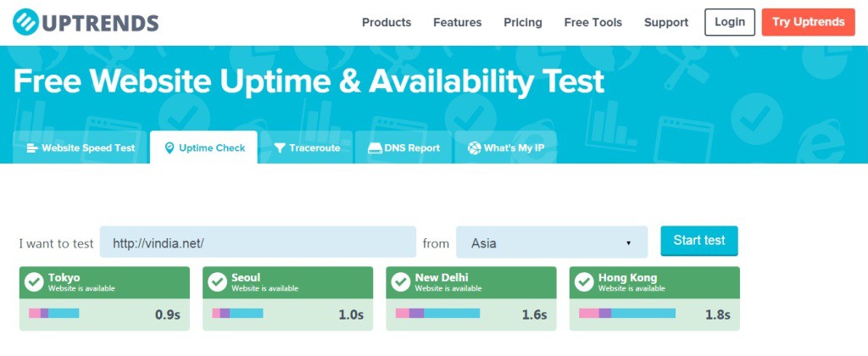Click the Hong Kong green checkmark icon
The width and height of the screenshot is (868, 356).
click(x=584, y=282)
